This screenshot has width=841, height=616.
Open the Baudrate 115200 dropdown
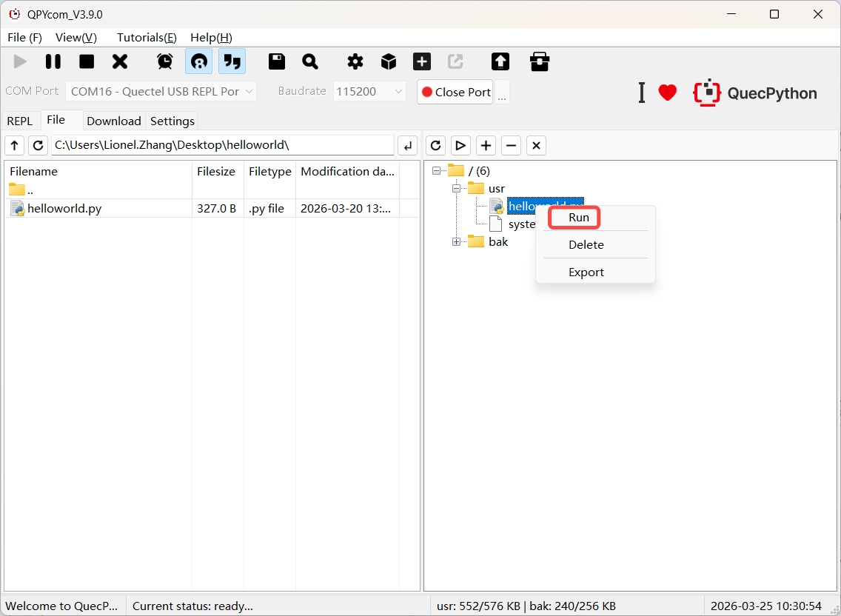(x=369, y=92)
